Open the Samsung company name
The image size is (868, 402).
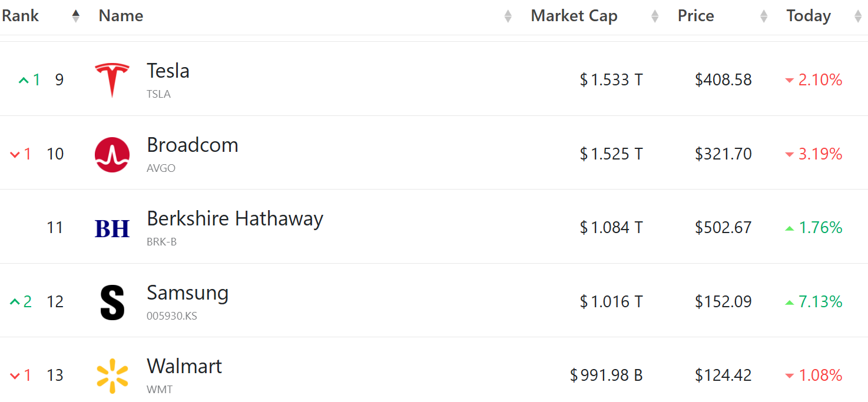coord(187,293)
